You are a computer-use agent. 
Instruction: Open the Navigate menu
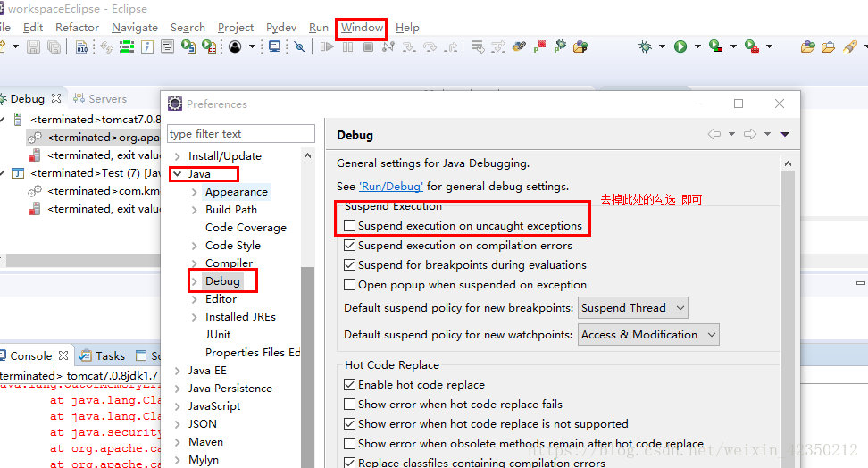pos(135,28)
